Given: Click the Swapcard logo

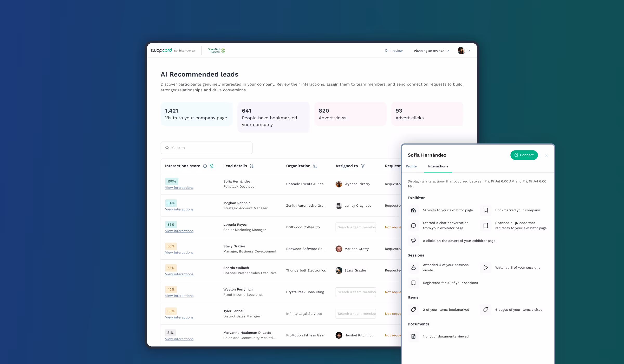Looking at the screenshot, I should (x=161, y=50).
